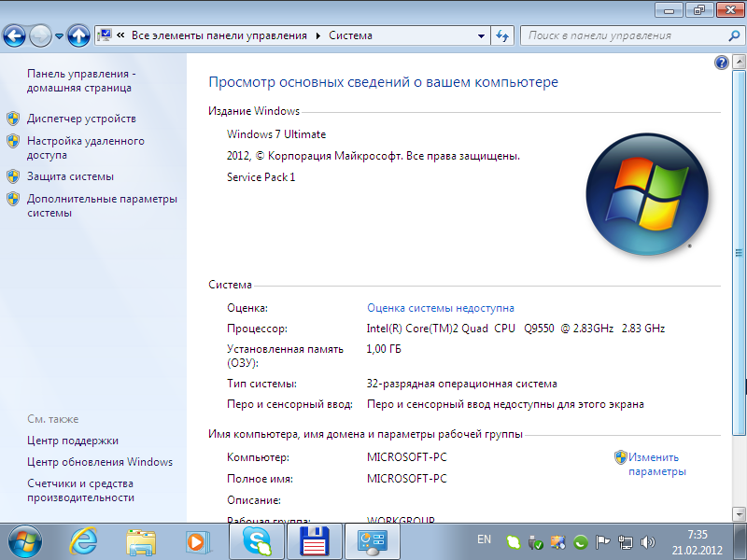Screen dimensions: 747x560
Task: Open help with the blue question mark
Action: tap(721, 63)
